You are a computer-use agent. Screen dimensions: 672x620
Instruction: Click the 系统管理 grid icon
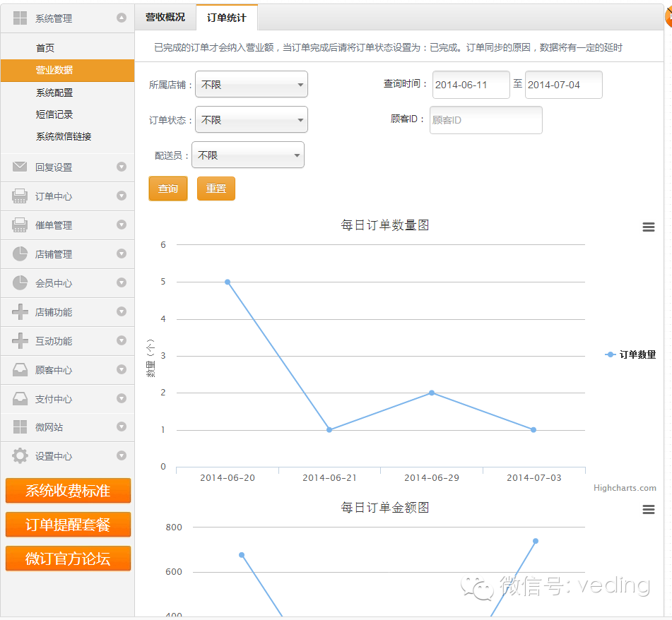point(20,18)
